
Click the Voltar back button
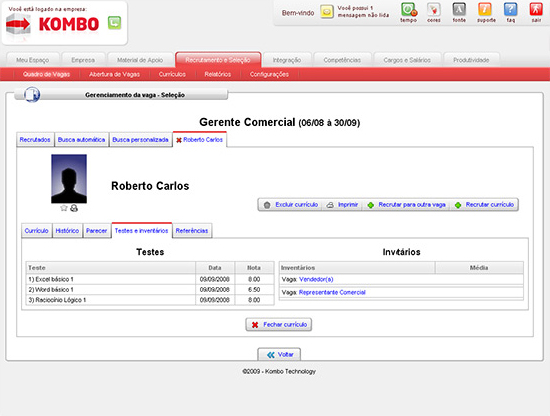click(279, 354)
